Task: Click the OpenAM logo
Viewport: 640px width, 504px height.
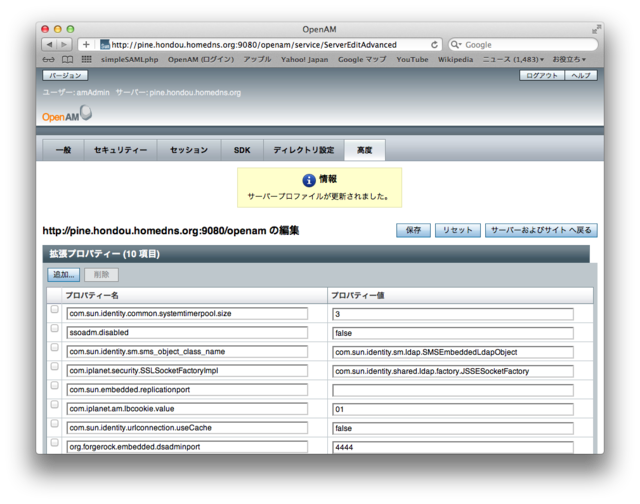Action: pos(66,115)
